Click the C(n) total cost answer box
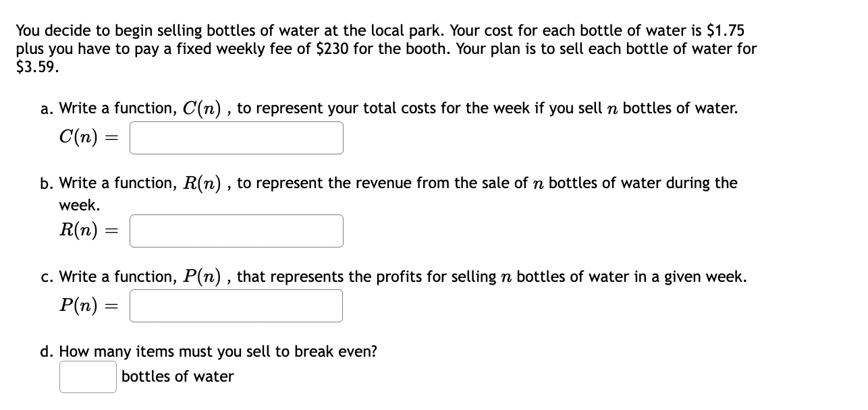Image resolution: width=868 pixels, height=410 pixels. coord(236,138)
